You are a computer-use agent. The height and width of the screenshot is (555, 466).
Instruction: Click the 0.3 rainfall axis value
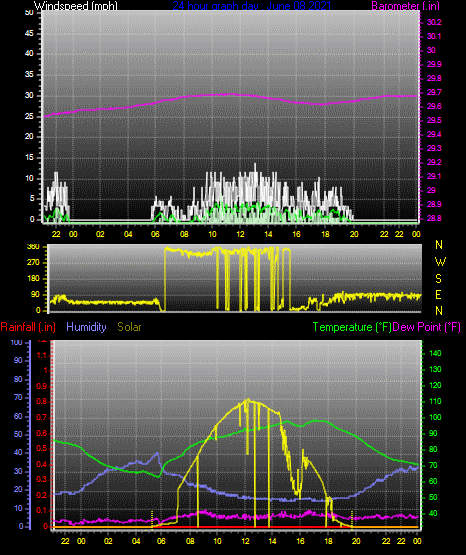(x=42, y=480)
